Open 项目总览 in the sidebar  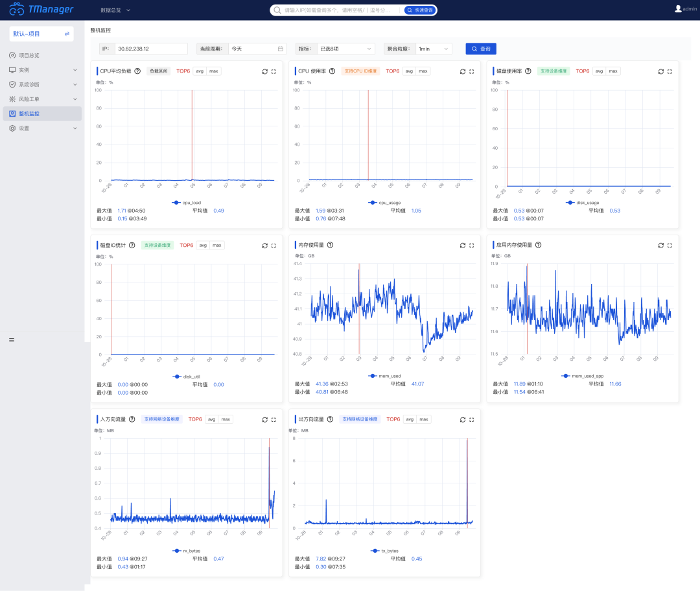click(29, 55)
